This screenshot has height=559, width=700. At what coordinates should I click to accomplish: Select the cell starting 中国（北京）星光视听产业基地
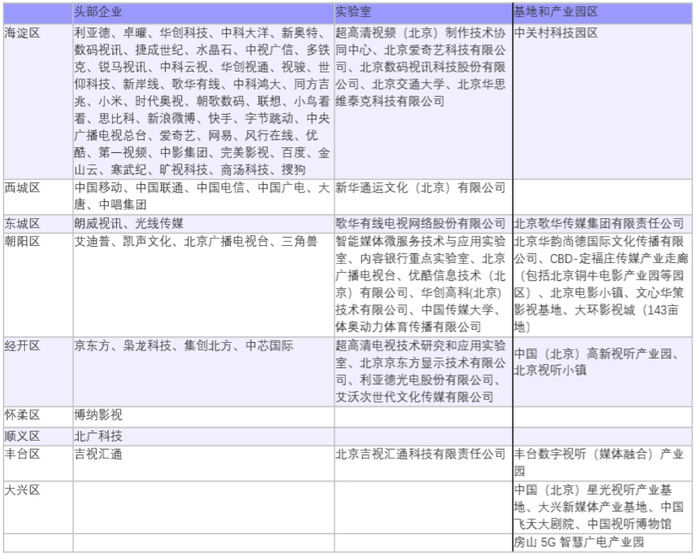pos(603,507)
